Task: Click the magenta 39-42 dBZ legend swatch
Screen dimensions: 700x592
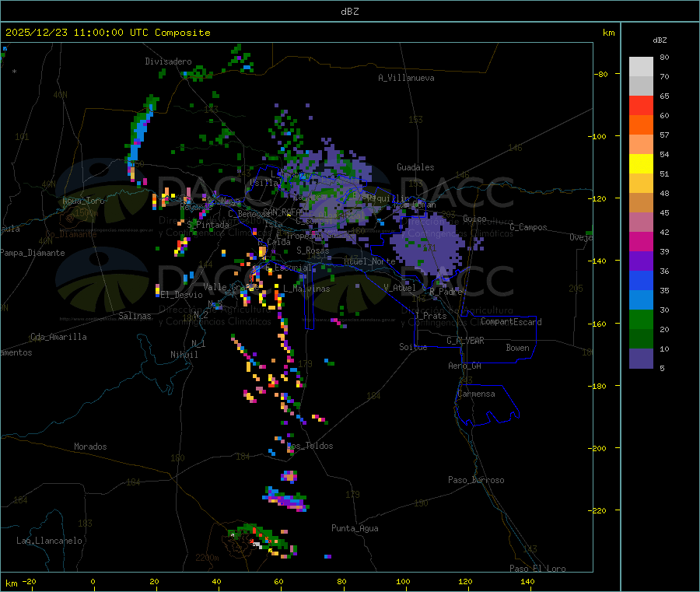Action: (x=641, y=241)
